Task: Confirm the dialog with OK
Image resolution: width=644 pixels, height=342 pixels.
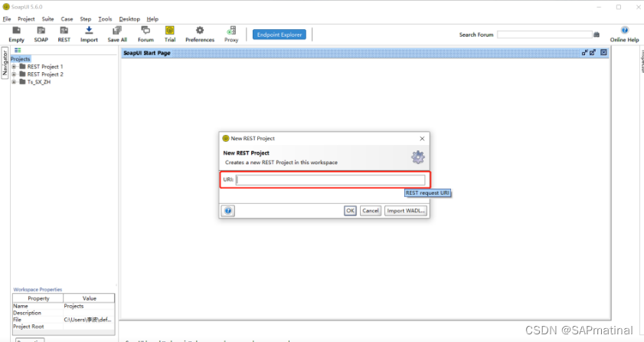Action: [x=350, y=210]
